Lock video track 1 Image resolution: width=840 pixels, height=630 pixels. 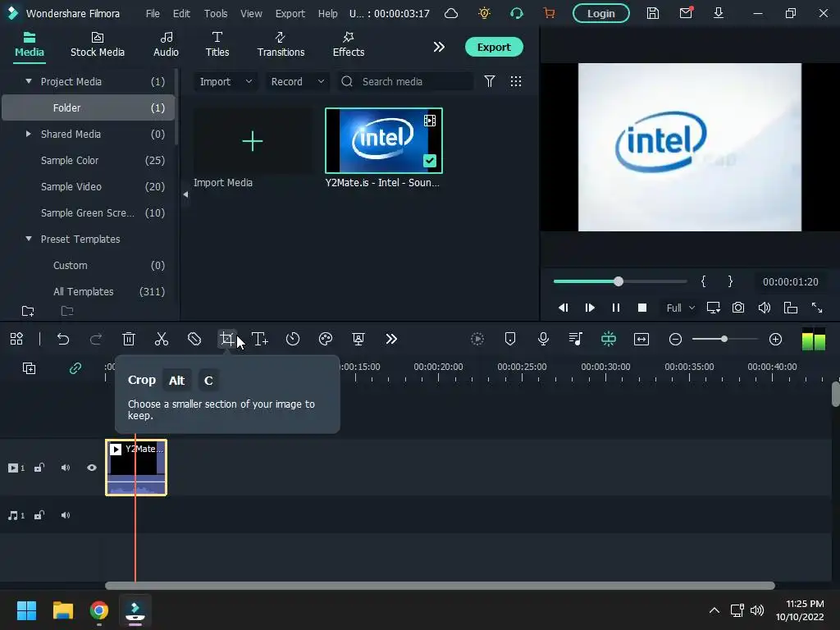[x=39, y=468]
